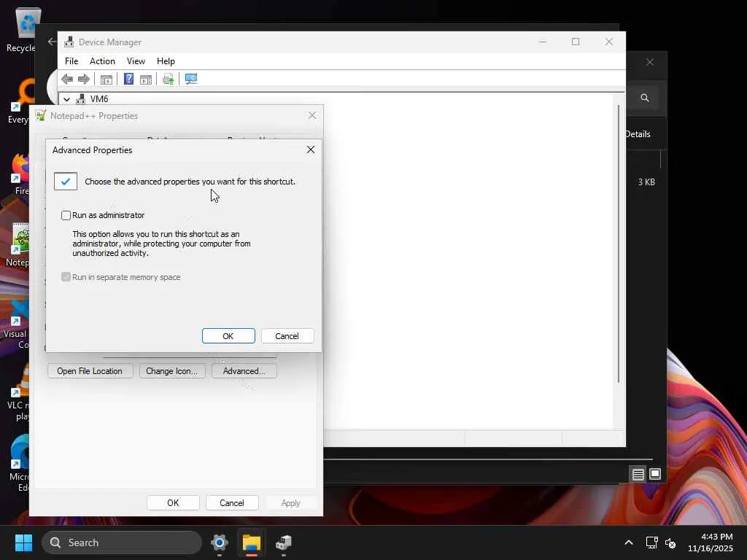
Task: Show hidden icons in the system tray
Action: pos(629,542)
